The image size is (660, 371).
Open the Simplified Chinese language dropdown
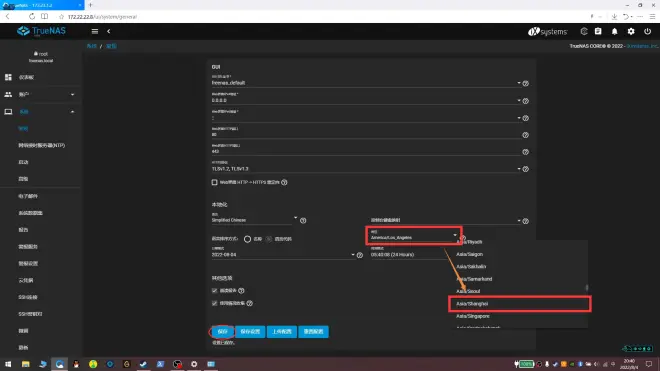click(x=254, y=220)
